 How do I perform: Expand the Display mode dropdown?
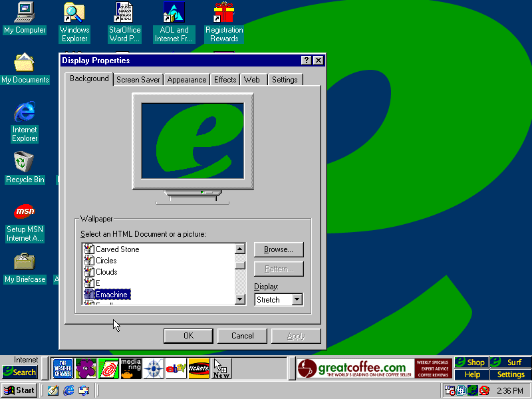297,300
